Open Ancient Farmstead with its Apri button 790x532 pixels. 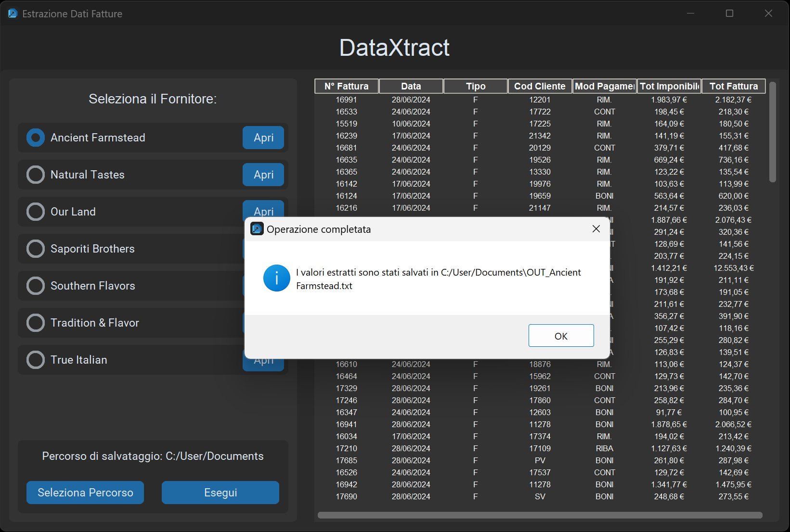tap(263, 138)
